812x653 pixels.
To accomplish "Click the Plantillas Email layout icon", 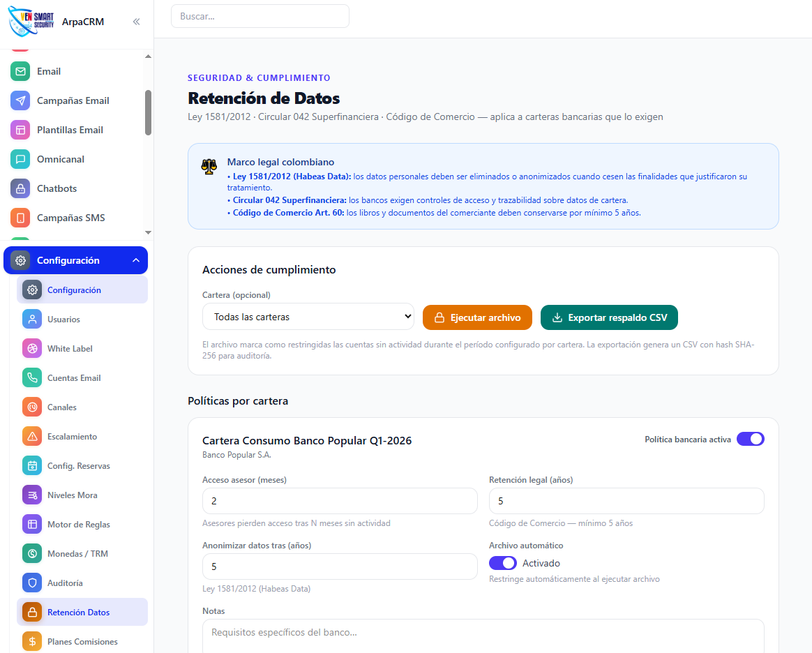I will pyautogui.click(x=20, y=130).
